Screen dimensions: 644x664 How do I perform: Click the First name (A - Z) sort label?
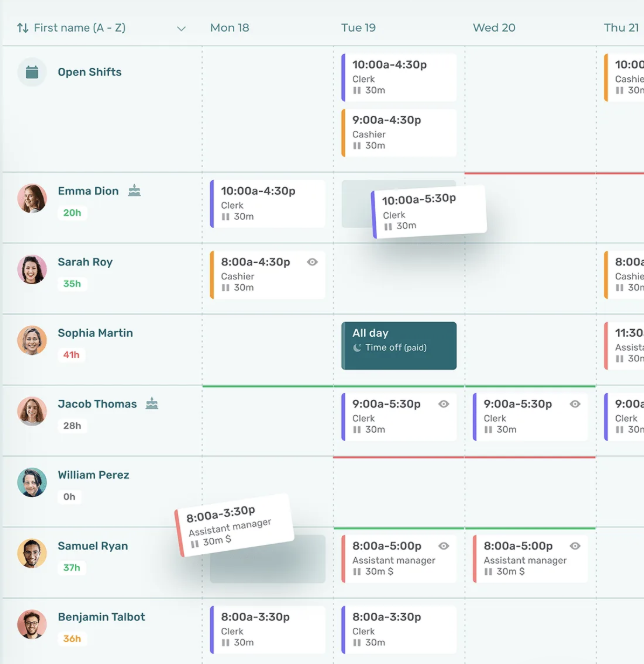tap(80, 28)
